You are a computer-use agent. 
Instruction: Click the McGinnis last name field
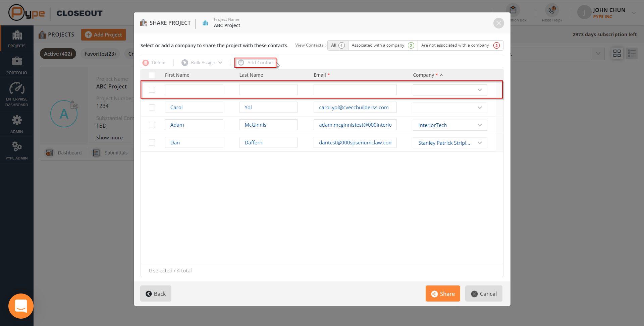pos(268,125)
